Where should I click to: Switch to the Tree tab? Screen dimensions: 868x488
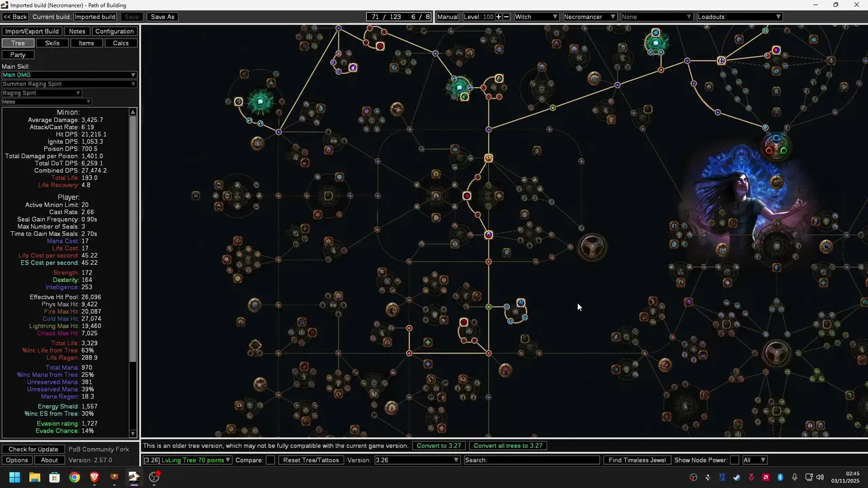click(18, 43)
